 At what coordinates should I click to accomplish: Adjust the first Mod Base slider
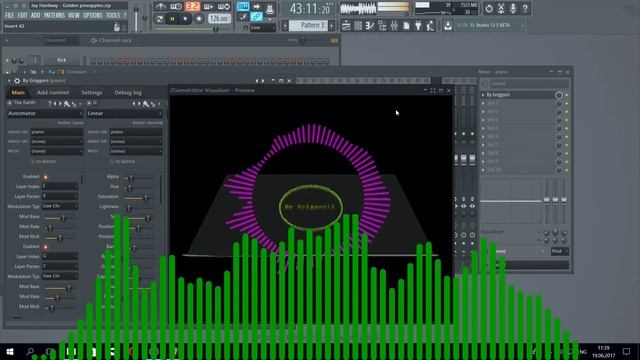(x=59, y=218)
